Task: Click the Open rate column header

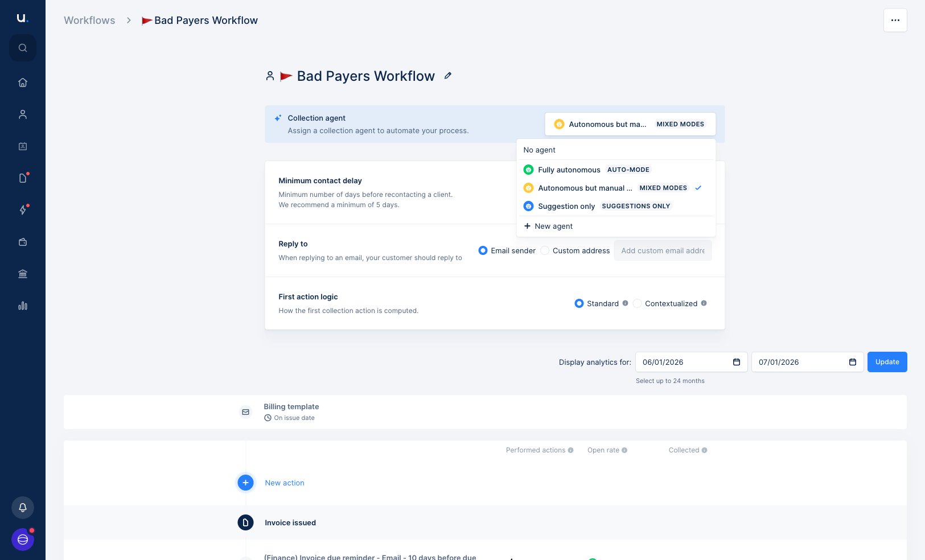Action: click(603, 450)
